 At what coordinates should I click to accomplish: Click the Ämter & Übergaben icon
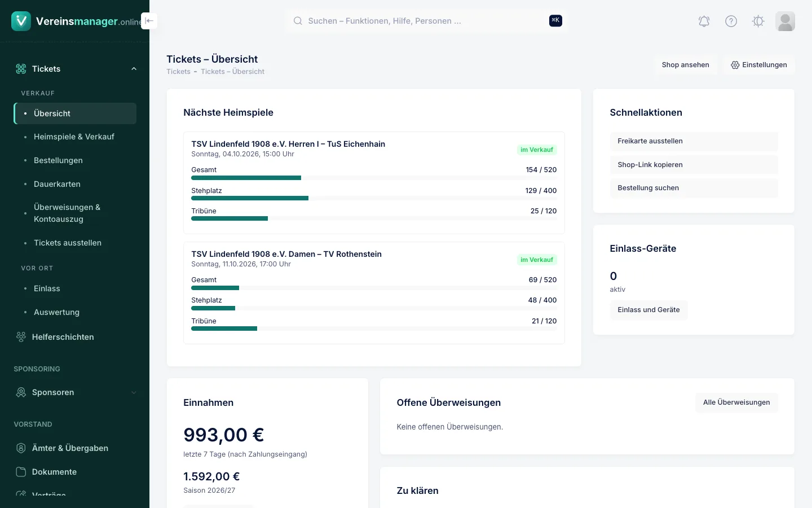tap(21, 448)
